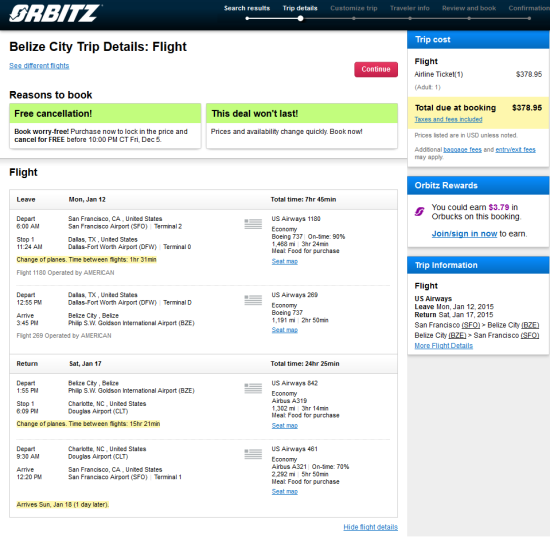Open Seat map for US Airways 269
550x537 pixels.
pos(284,330)
